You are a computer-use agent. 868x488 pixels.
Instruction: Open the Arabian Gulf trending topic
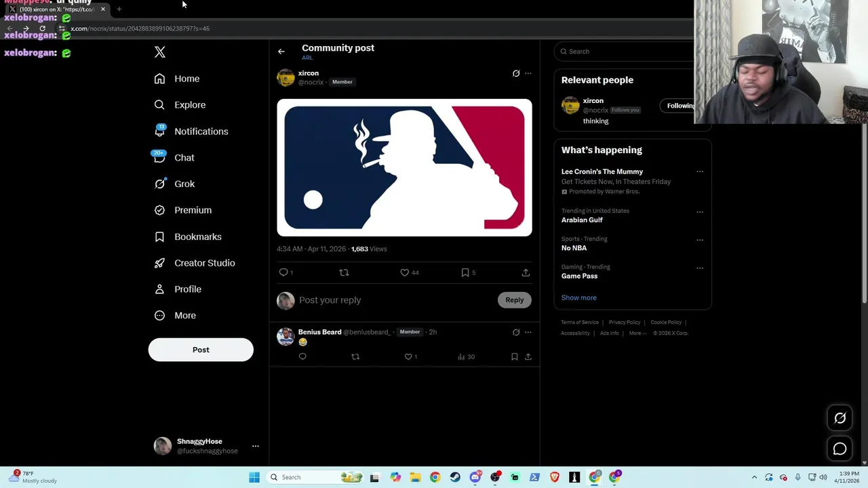coord(582,220)
